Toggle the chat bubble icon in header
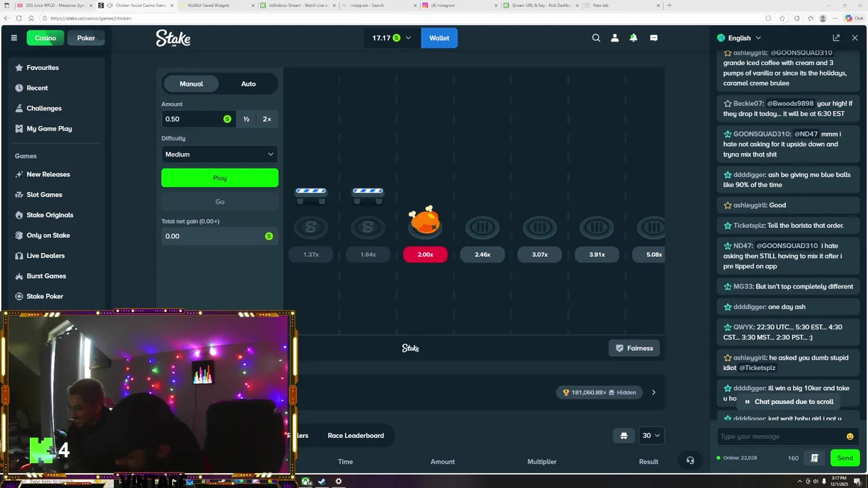Screen dimensions: 868x488 (654, 38)
